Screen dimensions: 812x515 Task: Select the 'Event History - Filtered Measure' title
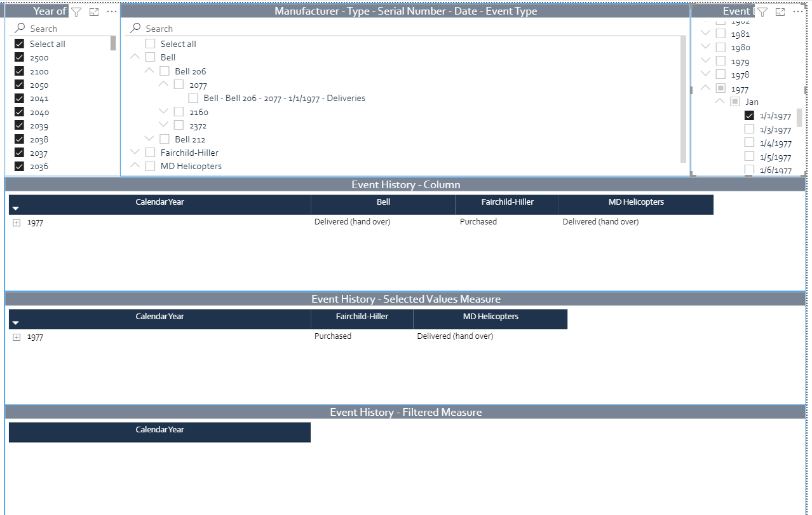point(405,412)
